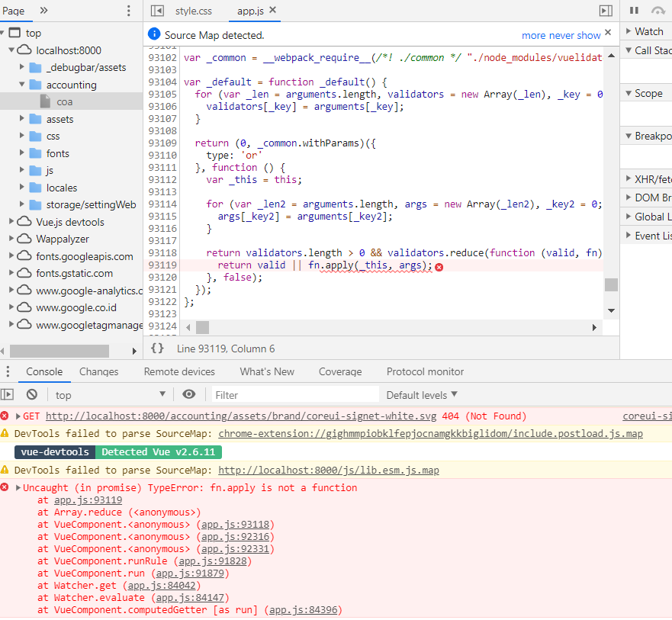Expand the storage/settingWeb folder
The width and height of the screenshot is (672, 620).
22,204
